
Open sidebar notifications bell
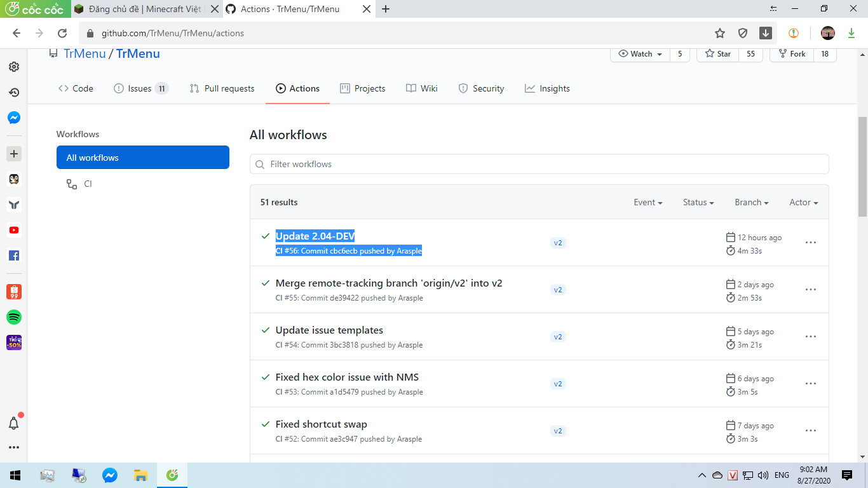point(14,423)
